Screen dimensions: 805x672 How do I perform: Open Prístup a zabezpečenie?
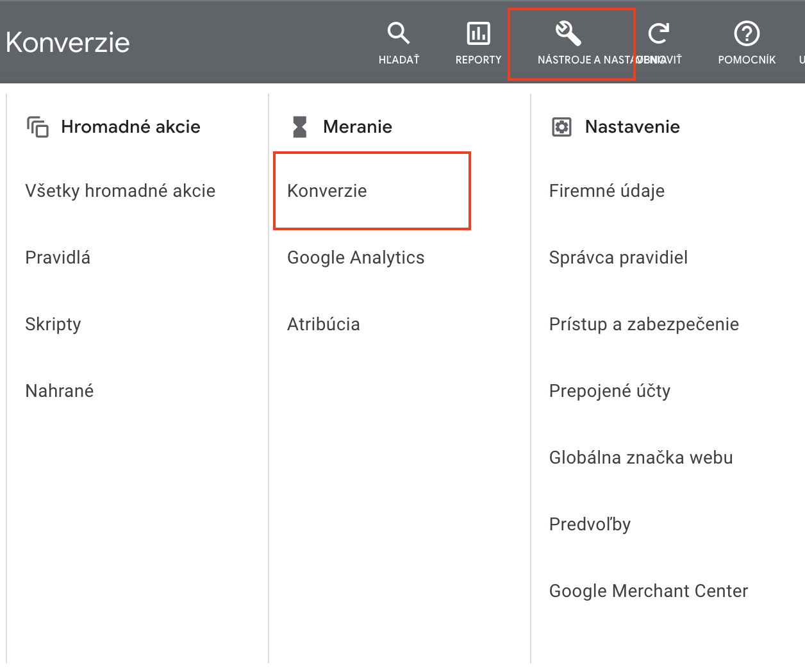(x=643, y=324)
